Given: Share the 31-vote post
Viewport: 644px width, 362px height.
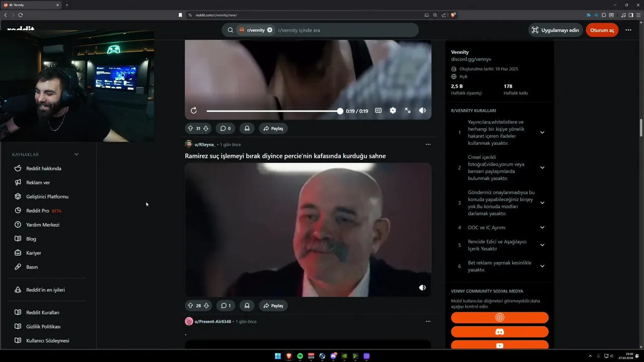Looking at the screenshot, I should pos(273,128).
